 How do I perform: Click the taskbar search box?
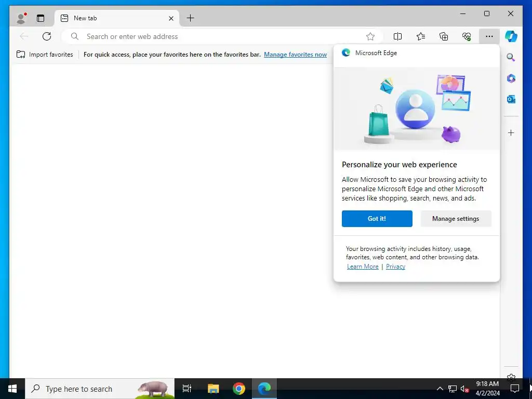pos(100,389)
